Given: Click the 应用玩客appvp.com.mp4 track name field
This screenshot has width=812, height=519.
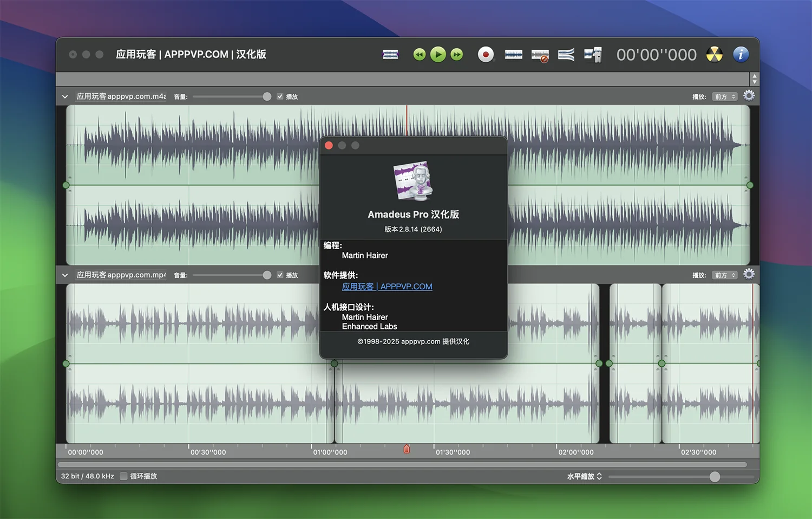Looking at the screenshot, I should [121, 275].
